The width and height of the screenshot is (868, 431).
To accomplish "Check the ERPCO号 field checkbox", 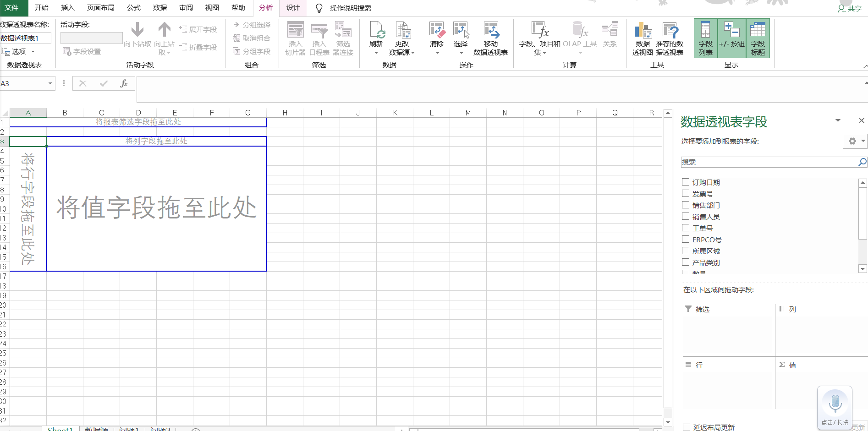I will point(686,239).
